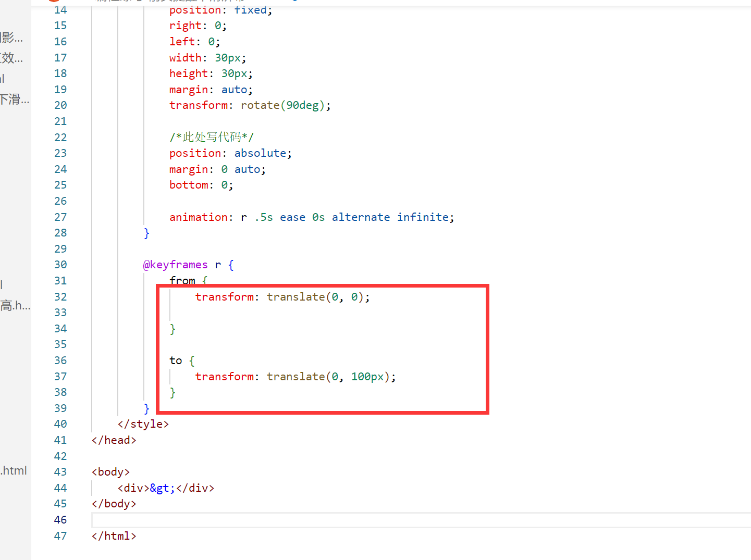Click the 'from' keyframe selector

(x=182, y=281)
